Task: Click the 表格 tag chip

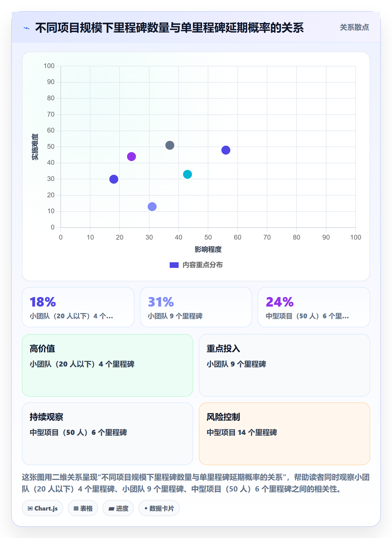Action: [x=83, y=508]
